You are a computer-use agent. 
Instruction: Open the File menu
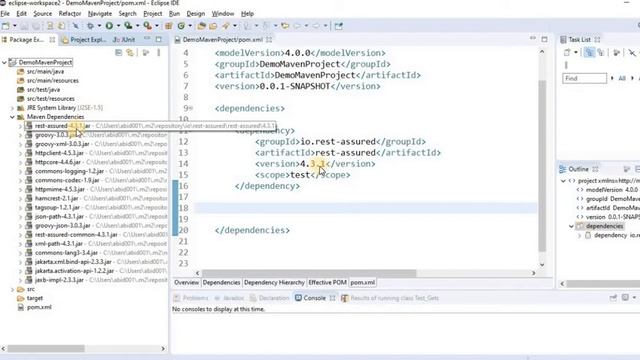[5, 13]
